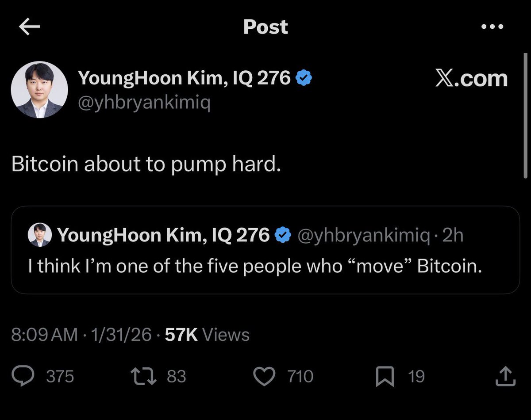Open the @yhbryankimiq handle under author name

144,103
